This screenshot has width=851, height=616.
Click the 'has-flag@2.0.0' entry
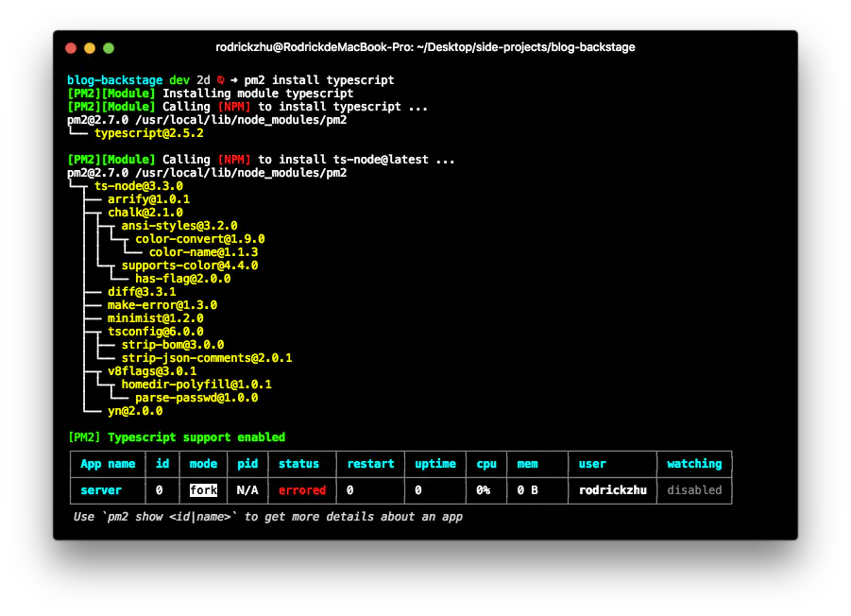tap(183, 279)
